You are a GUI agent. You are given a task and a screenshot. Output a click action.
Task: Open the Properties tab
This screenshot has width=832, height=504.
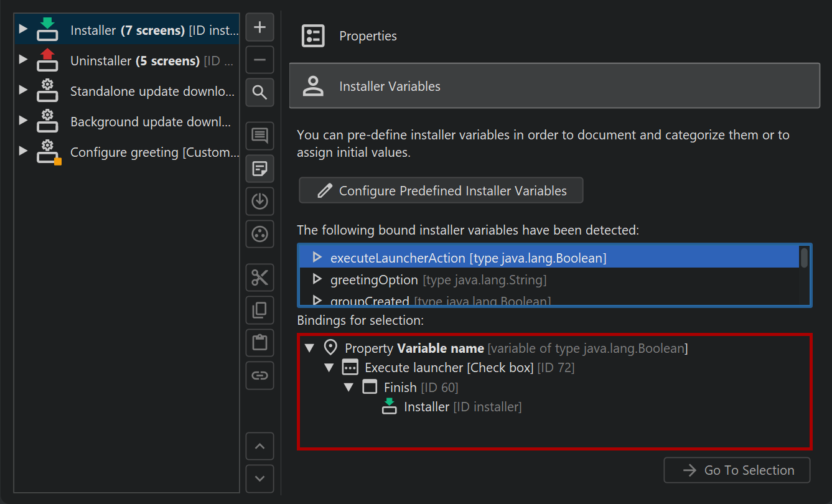368,36
